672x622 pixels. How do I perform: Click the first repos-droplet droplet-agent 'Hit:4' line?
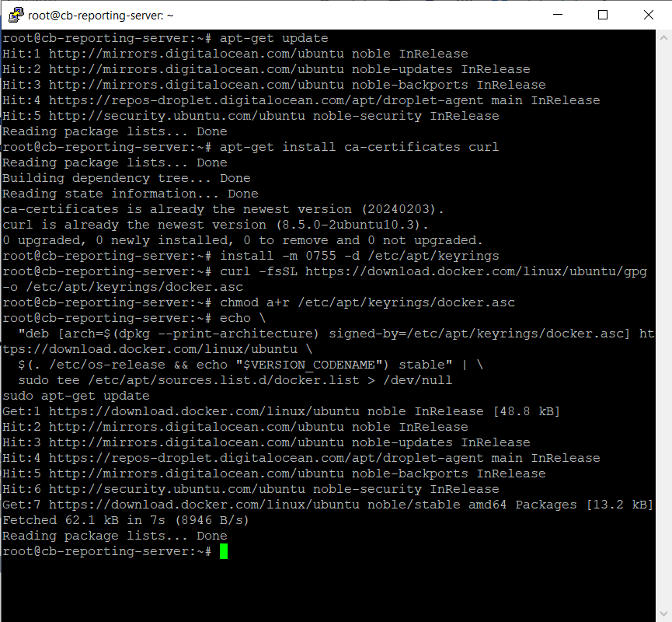coord(301,100)
